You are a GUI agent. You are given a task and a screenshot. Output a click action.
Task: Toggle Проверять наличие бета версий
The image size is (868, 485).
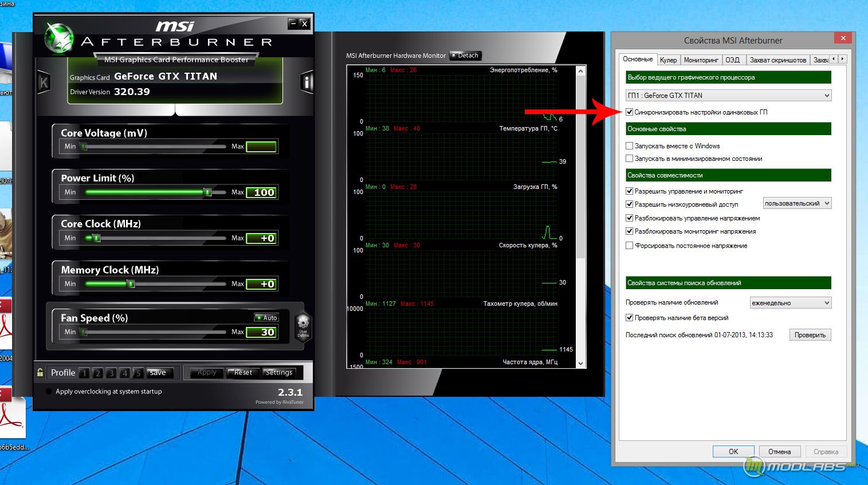630,318
